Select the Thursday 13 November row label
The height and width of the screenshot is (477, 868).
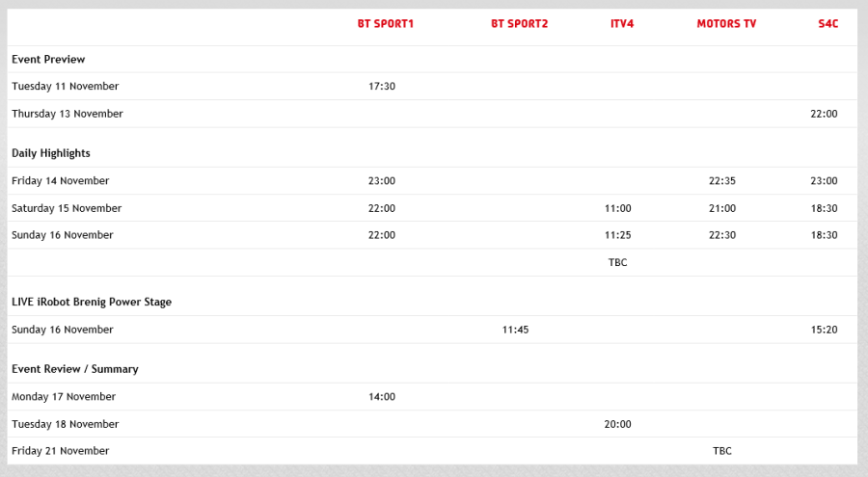click(68, 114)
